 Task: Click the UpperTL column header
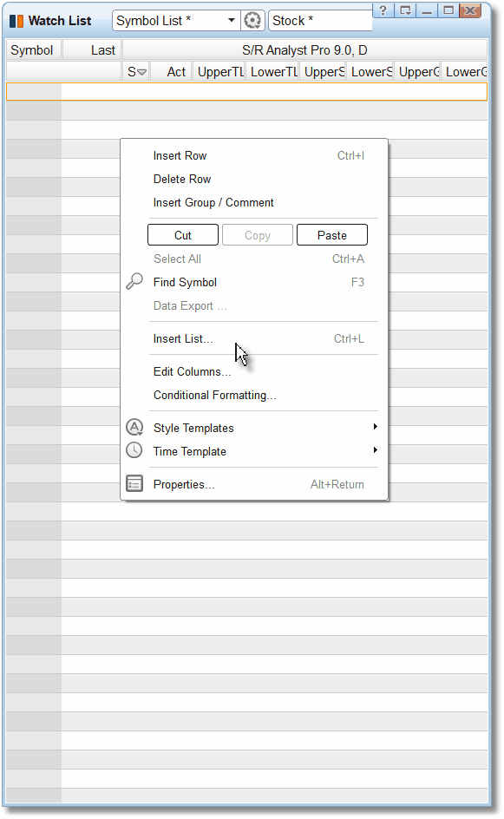(x=219, y=71)
